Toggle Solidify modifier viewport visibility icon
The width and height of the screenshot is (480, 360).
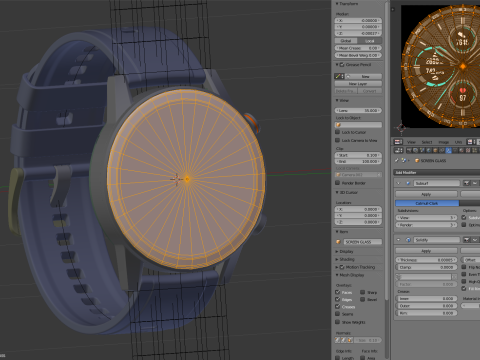[x=475, y=240]
